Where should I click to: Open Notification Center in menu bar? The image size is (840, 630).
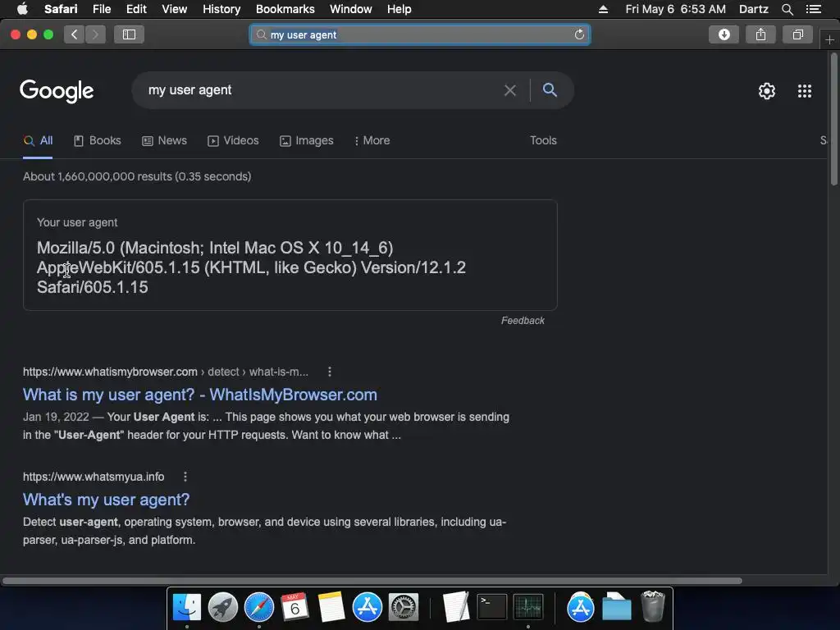tap(813, 9)
